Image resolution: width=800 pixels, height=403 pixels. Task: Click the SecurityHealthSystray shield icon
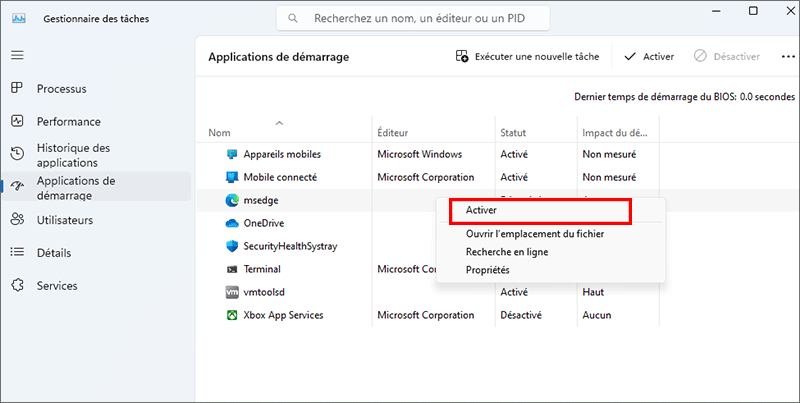click(x=232, y=246)
